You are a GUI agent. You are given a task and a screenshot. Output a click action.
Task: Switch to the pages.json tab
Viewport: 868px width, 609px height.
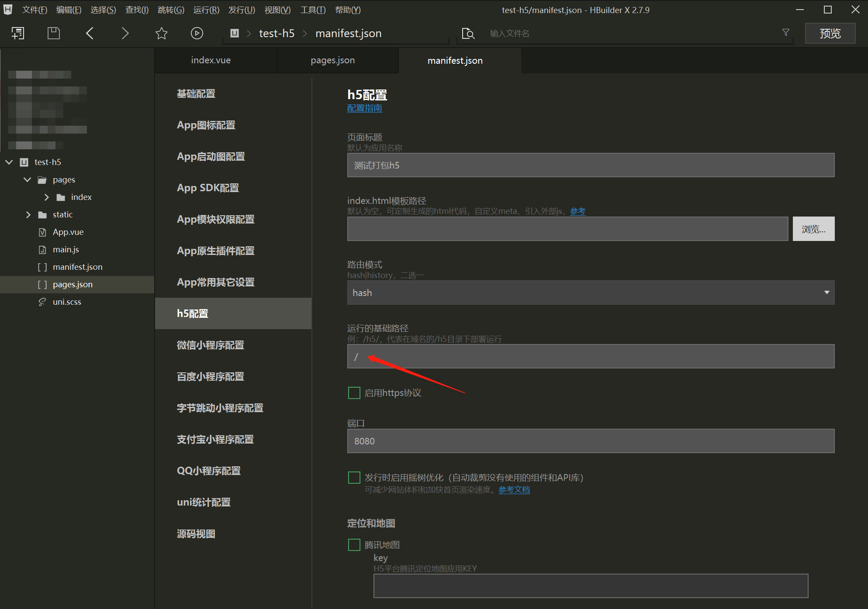pos(332,60)
